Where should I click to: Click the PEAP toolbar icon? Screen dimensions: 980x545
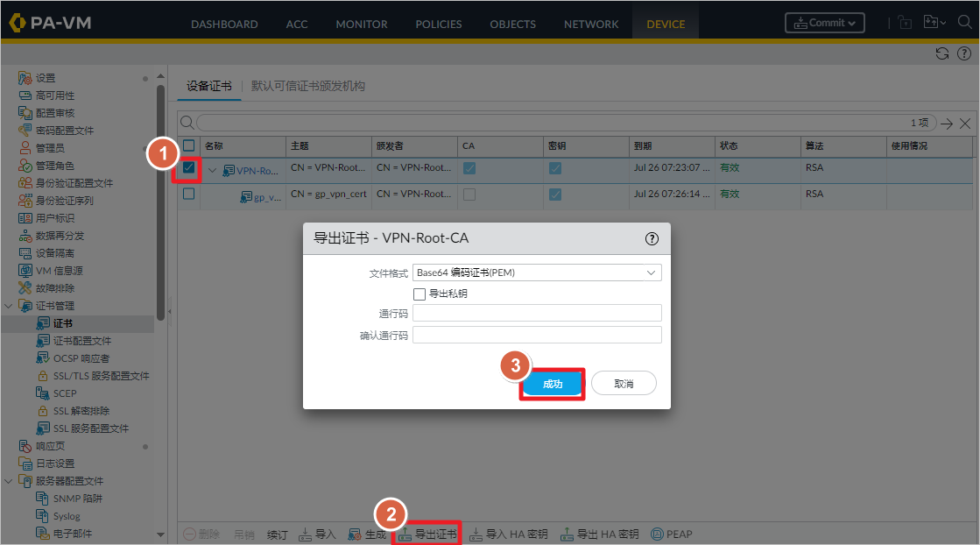657,534
